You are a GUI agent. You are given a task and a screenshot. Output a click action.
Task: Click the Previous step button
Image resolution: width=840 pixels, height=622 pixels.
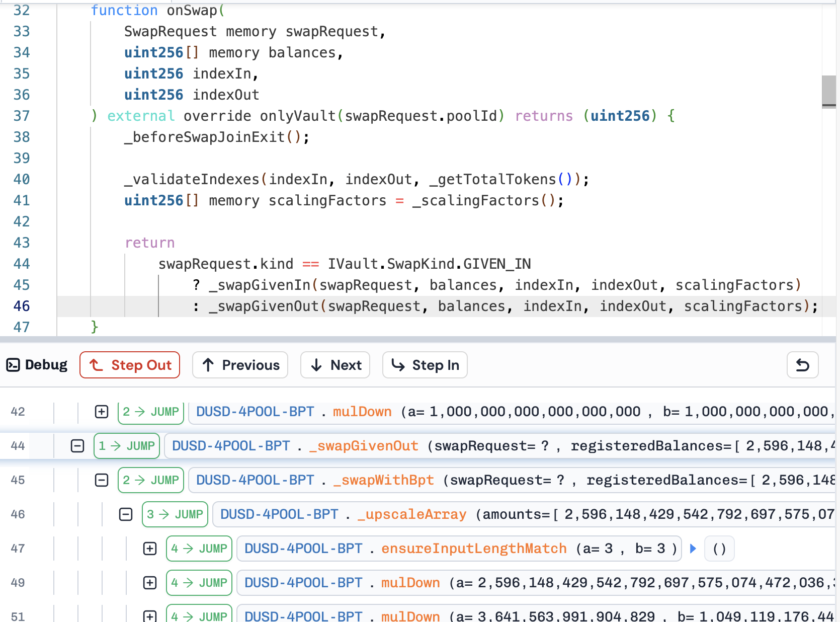tap(240, 365)
